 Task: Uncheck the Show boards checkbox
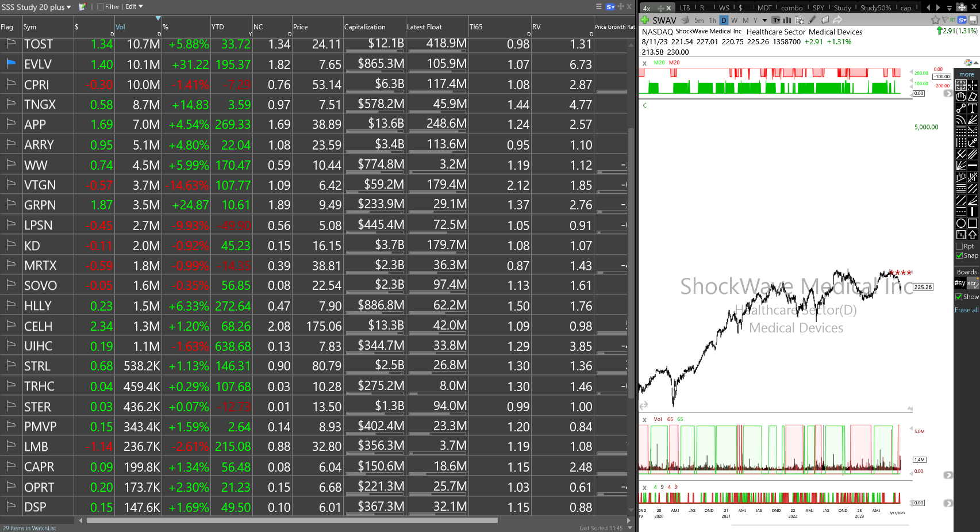(959, 297)
